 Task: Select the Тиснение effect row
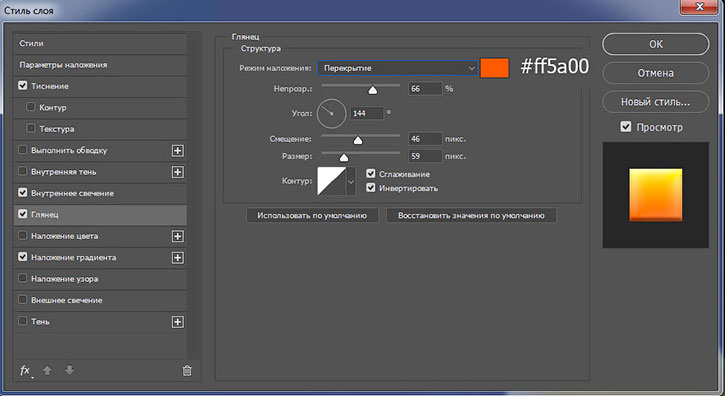pyautogui.click(x=100, y=86)
